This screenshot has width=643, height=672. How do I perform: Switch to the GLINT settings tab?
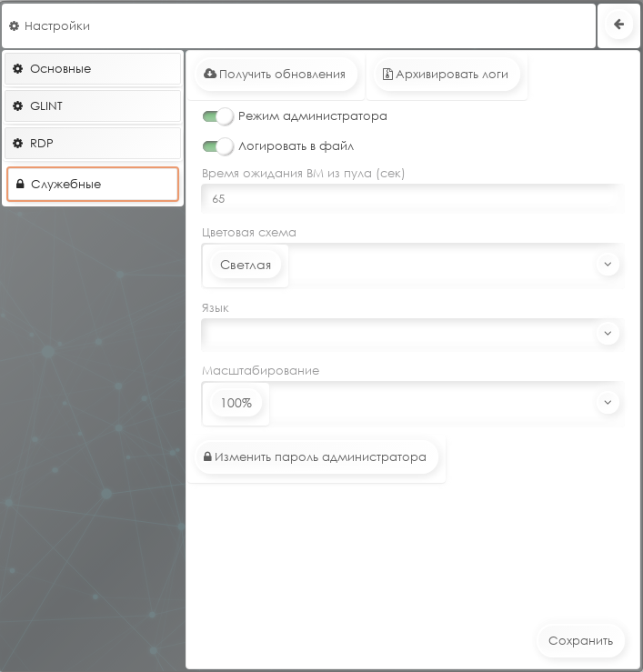point(93,105)
